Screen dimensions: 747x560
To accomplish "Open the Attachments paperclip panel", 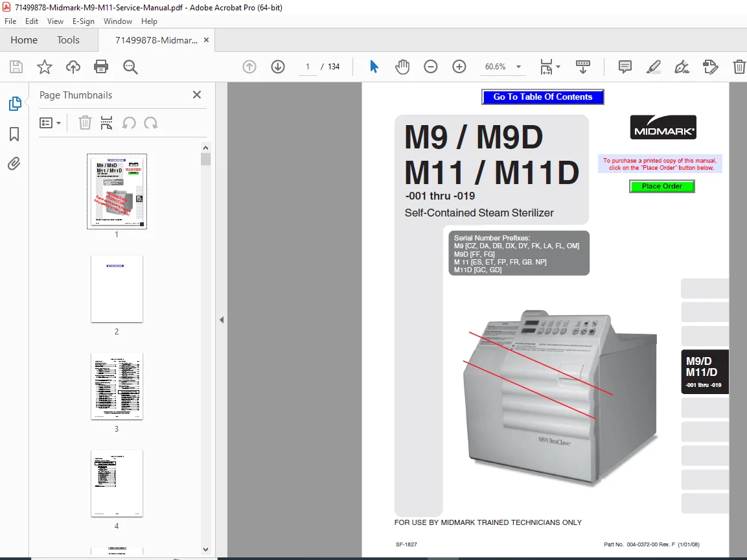I will (x=14, y=164).
